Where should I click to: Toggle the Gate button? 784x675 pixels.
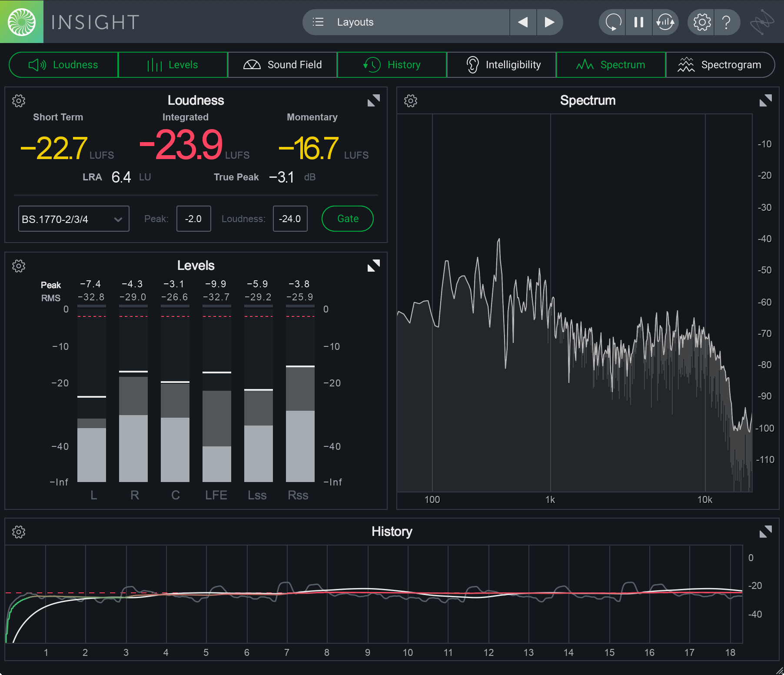(x=348, y=219)
